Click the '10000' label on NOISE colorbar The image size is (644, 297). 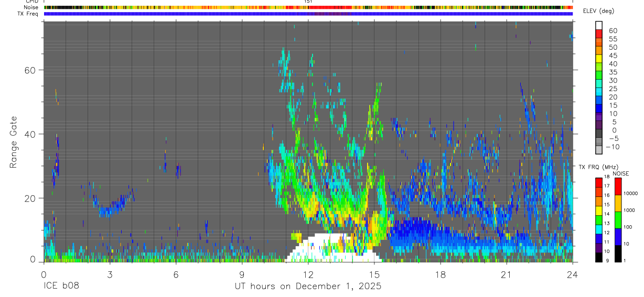pyautogui.click(x=630, y=194)
